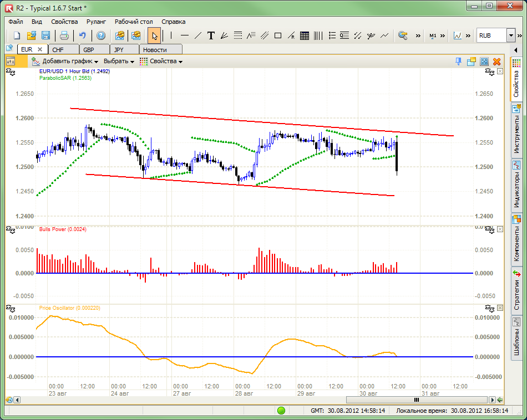Viewport: 527px width, 420px height.
Task: Open the RUB currency combo box arrow
Action: click(511, 35)
